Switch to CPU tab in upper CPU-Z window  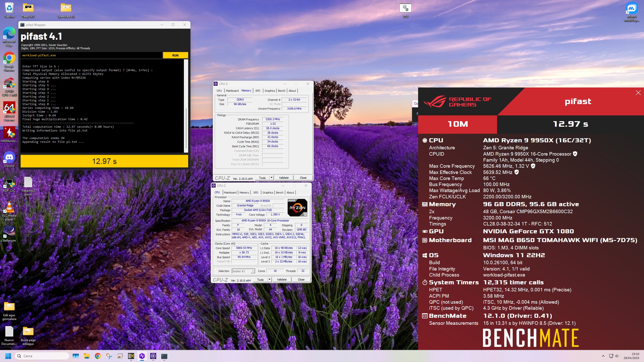[219, 91]
